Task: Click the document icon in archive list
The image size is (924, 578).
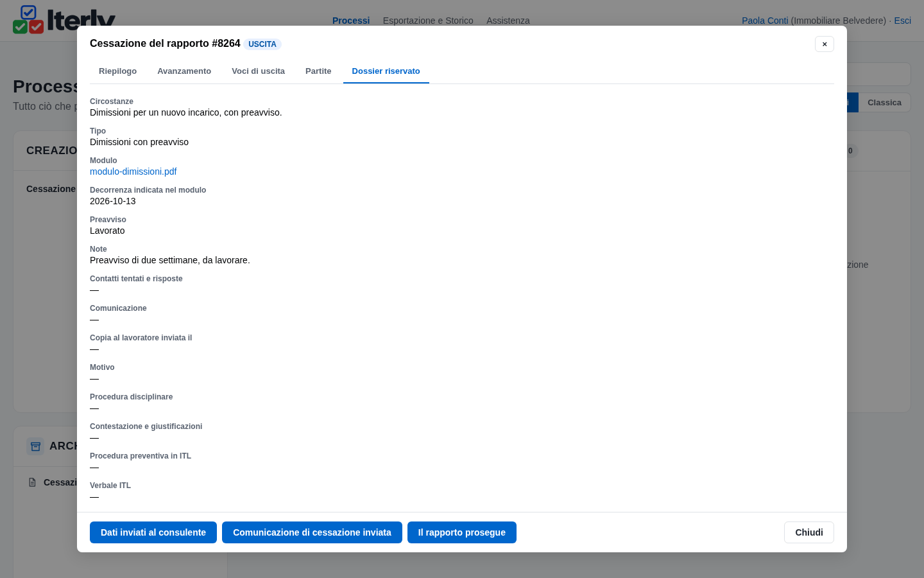Action: (x=32, y=482)
